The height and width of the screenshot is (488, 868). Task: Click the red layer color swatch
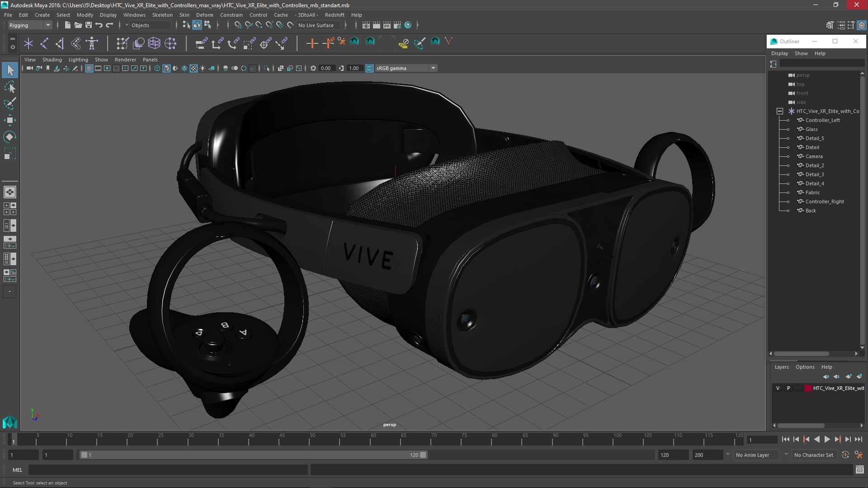click(808, 388)
